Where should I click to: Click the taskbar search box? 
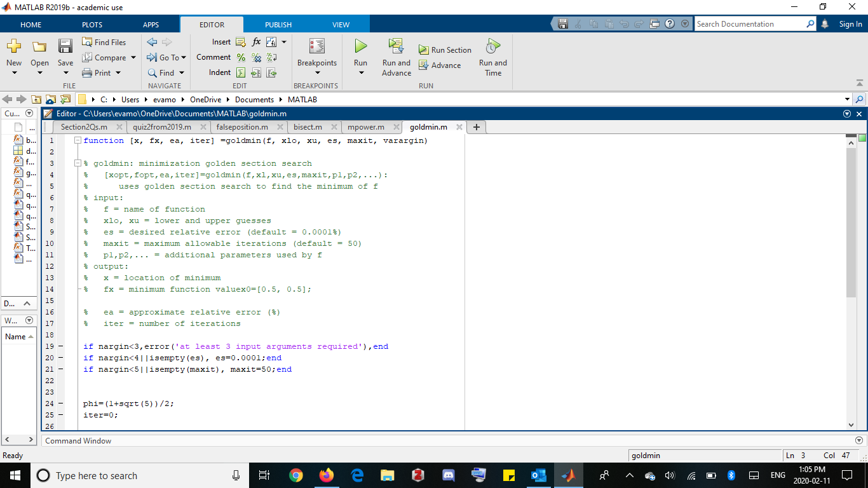140,475
